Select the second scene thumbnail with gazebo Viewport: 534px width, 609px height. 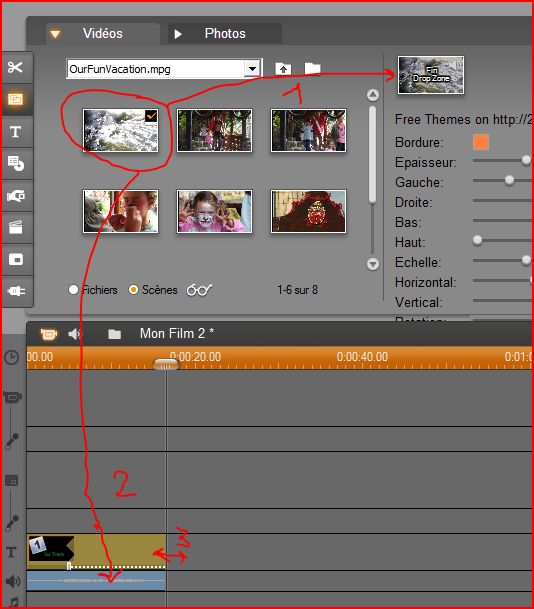coord(214,130)
